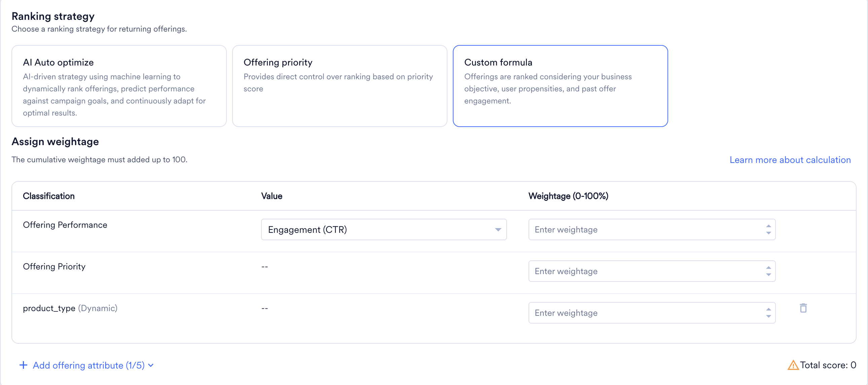Click the warning icon beside Total score
The width and height of the screenshot is (868, 385).
(793, 365)
